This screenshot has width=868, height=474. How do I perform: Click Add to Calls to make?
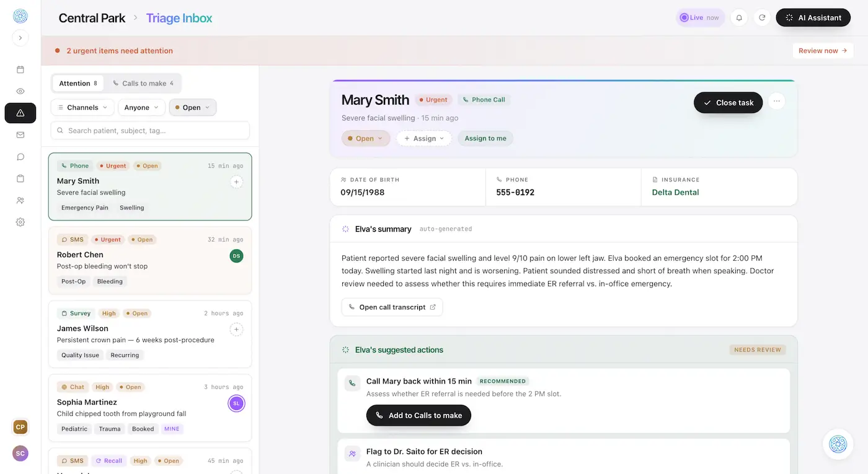(418, 415)
